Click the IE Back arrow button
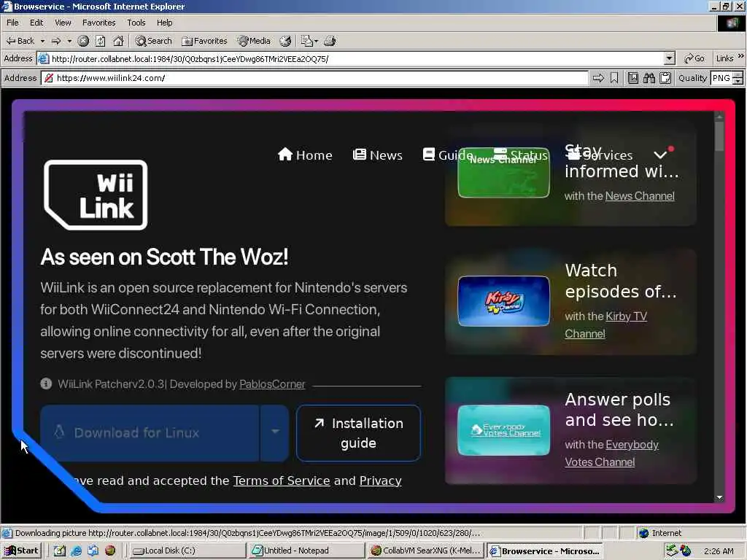The height and width of the screenshot is (560, 747). pyautogui.click(x=20, y=41)
